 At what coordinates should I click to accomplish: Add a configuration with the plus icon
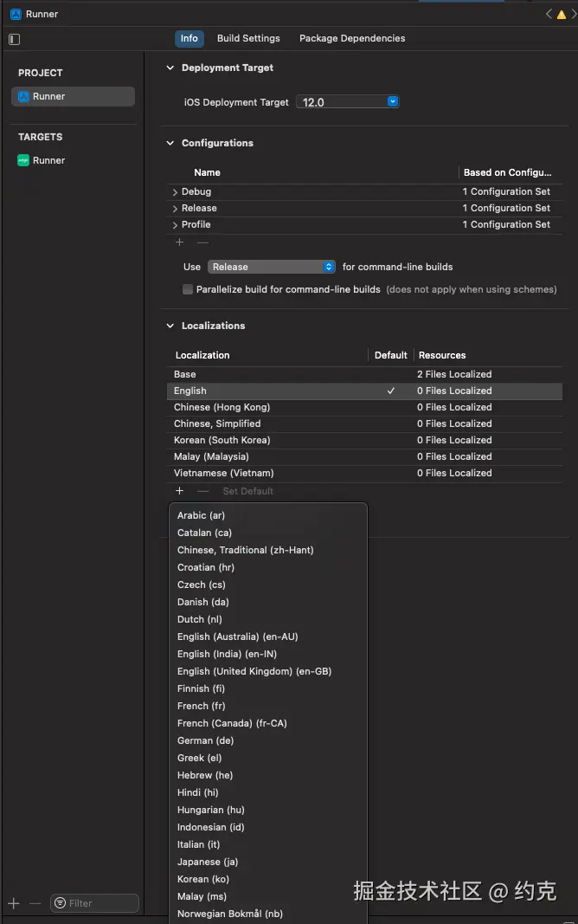pos(180,242)
